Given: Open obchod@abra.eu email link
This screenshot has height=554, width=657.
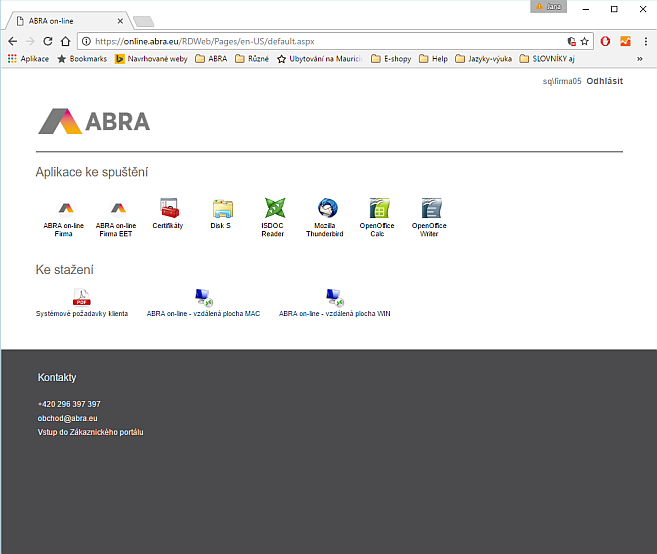Looking at the screenshot, I should tap(67, 418).
